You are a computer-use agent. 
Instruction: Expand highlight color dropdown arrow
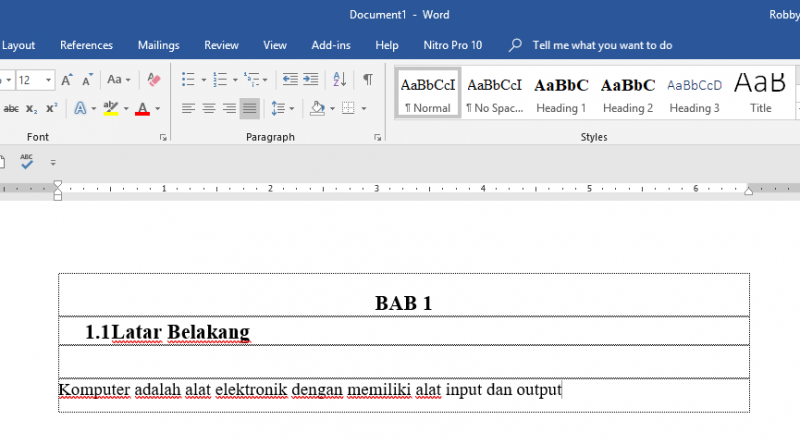pos(126,109)
